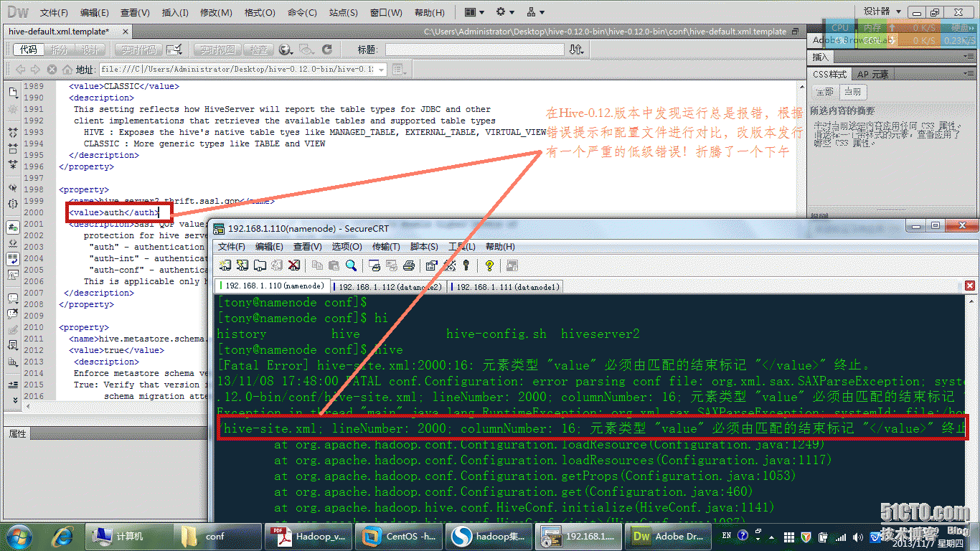Toggle Syntax Error Alerts coding toolbar icon
This screenshot has width=980, height=551.
13,274
